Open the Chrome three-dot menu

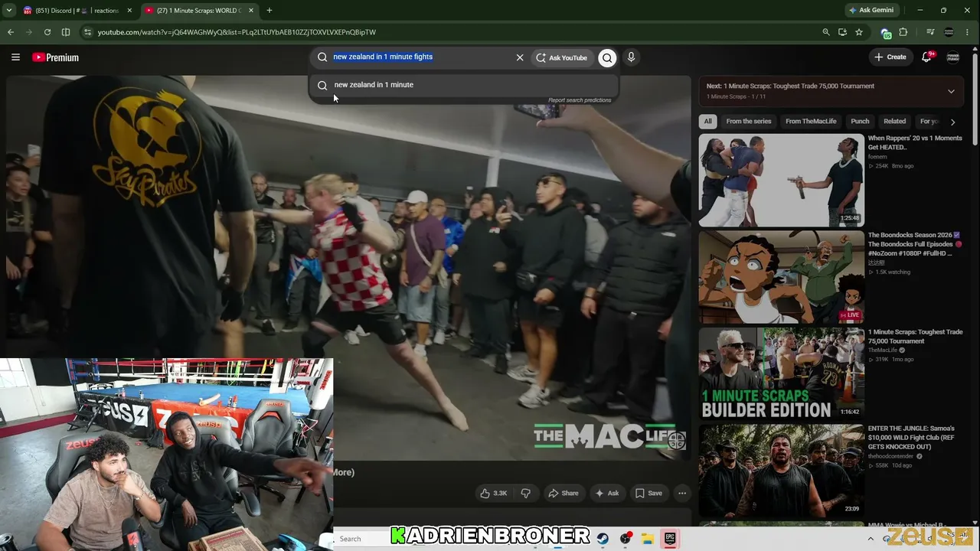969,32
